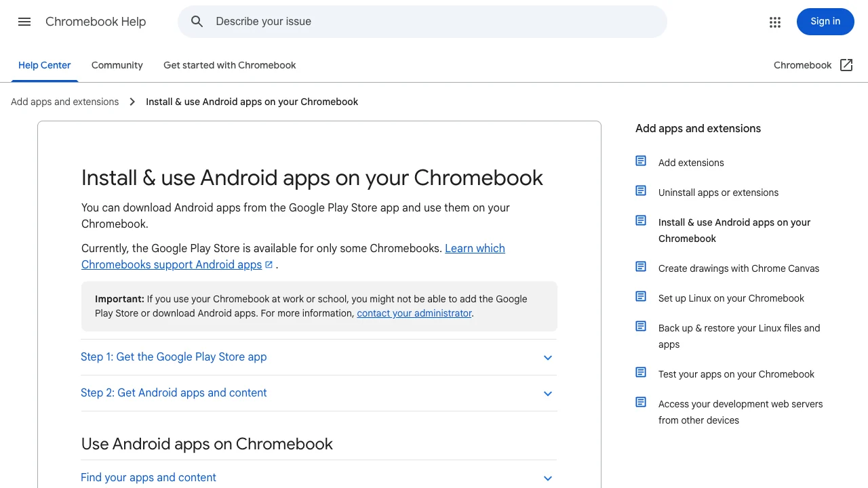The width and height of the screenshot is (868, 488).
Task: Click the article icon next to Add extensions
Action: pyautogui.click(x=641, y=161)
